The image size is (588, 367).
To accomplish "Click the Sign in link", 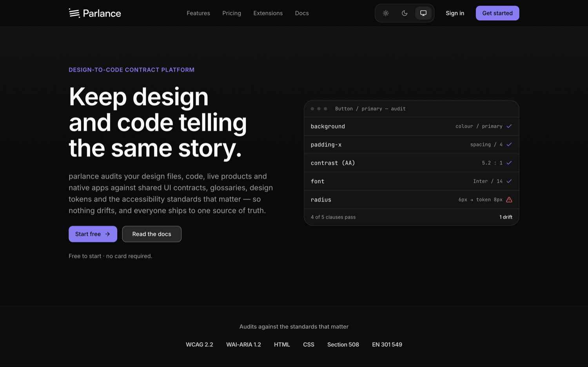I will [x=455, y=13].
